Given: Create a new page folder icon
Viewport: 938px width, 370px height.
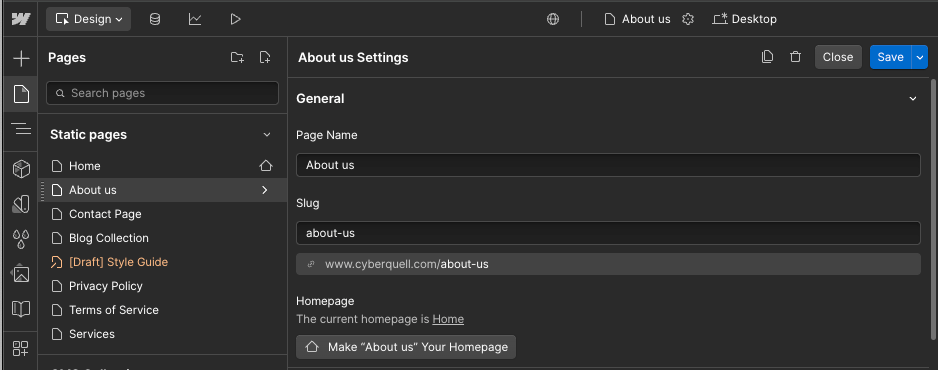Looking at the screenshot, I should [237, 57].
